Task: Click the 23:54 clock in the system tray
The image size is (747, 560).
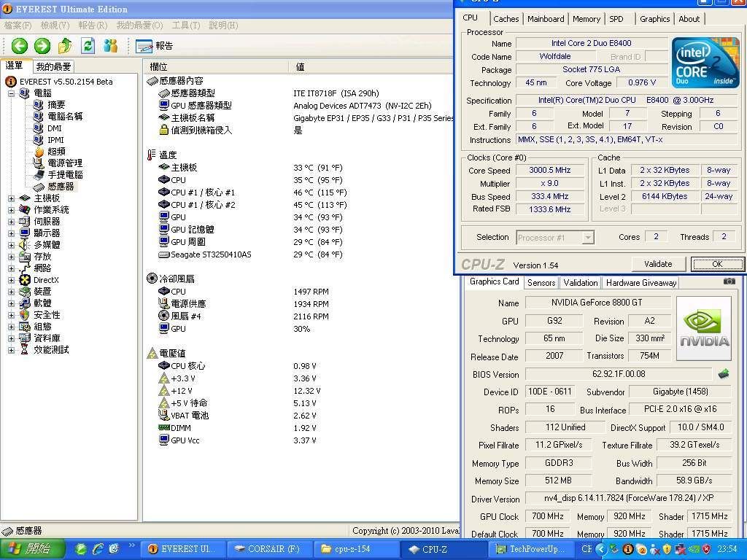Action: [727, 550]
